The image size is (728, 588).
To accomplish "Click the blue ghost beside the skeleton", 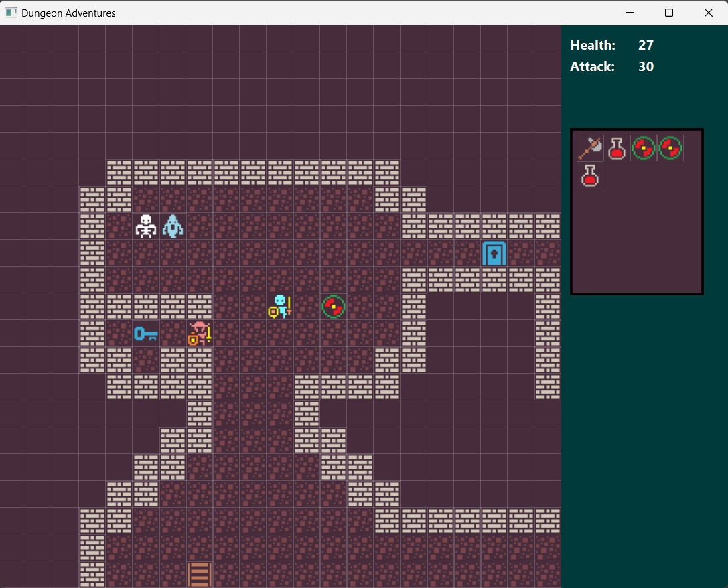I will point(173,226).
